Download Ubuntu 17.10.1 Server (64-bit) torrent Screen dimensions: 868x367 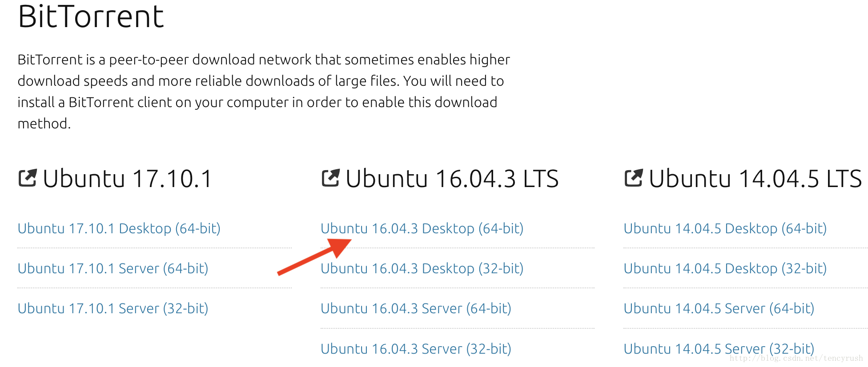click(x=113, y=268)
